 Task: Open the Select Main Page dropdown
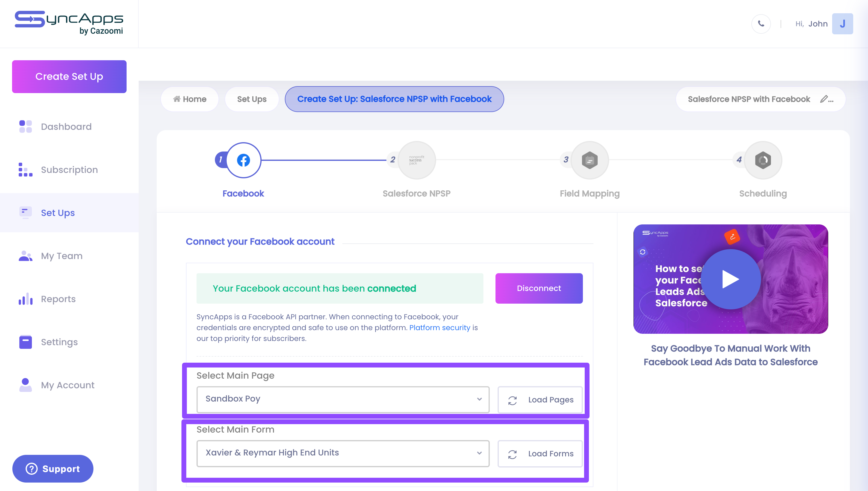[x=343, y=400]
